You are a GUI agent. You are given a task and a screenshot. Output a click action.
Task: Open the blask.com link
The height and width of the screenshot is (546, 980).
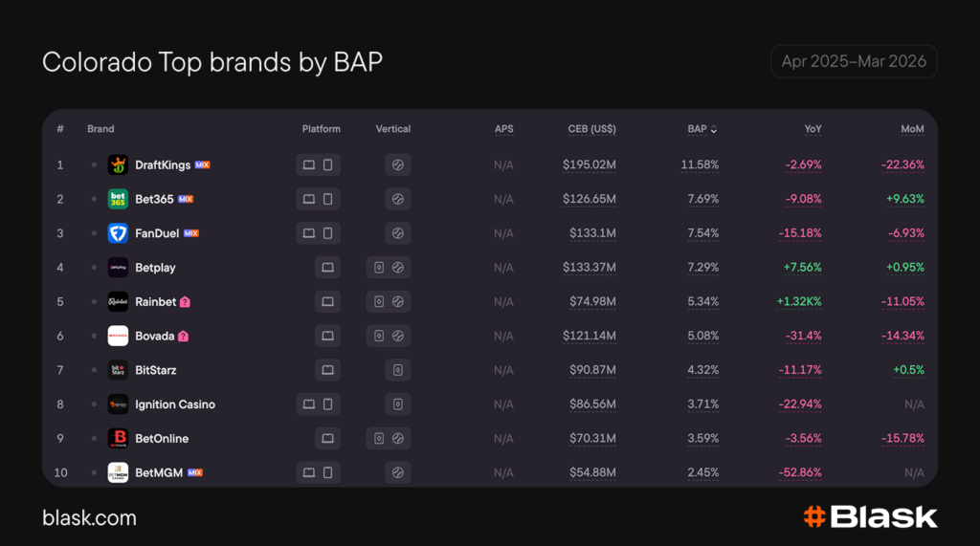89,518
